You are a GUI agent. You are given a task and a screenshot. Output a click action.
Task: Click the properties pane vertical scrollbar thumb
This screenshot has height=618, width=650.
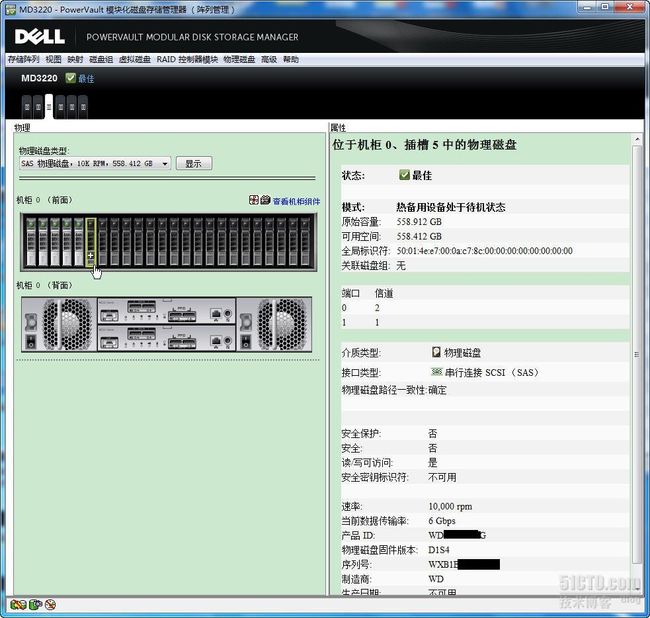[x=637, y=355]
